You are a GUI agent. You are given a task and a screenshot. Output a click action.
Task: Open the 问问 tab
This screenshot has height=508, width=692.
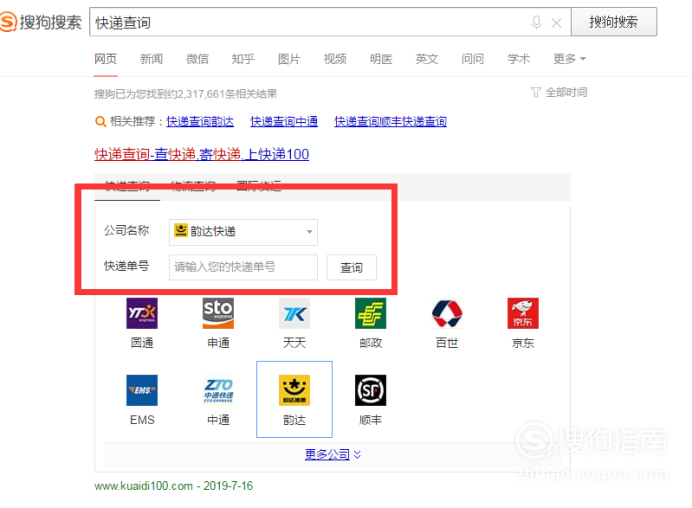[473, 59]
